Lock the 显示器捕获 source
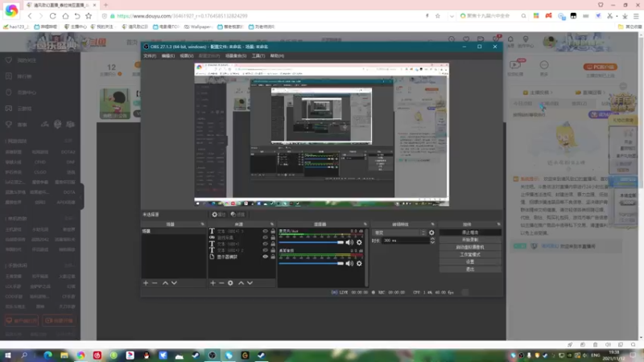Viewport: 644px width, 362px height. tap(273, 257)
